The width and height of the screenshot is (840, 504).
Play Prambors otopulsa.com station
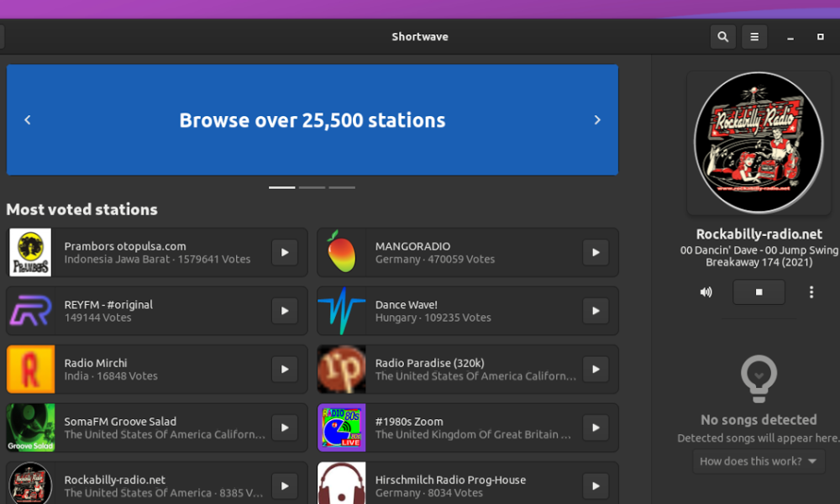pos(285,252)
